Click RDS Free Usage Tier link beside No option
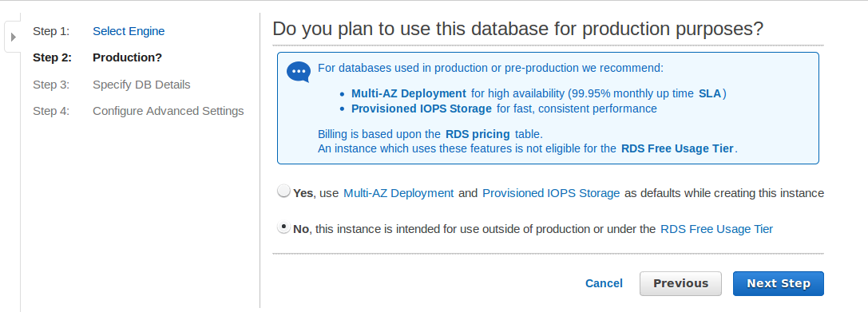Viewport: 868px width, 312px height. pyautogui.click(x=717, y=228)
